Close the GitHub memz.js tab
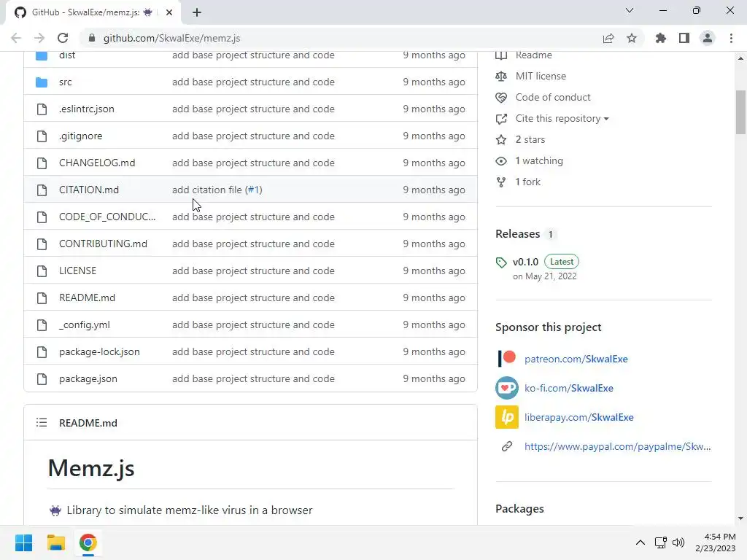The image size is (747, 560). coord(169,12)
